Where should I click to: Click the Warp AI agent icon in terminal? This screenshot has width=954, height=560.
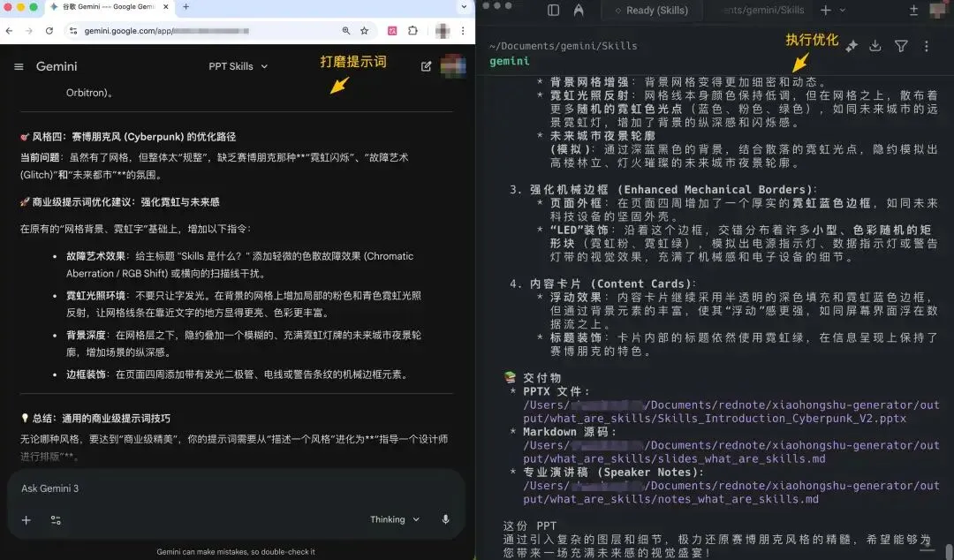point(579,10)
